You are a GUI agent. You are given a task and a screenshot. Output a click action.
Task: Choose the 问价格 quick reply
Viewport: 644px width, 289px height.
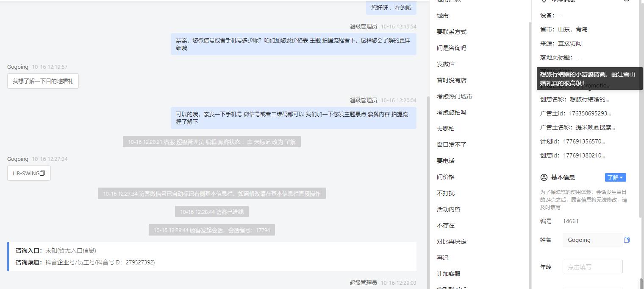point(446,177)
